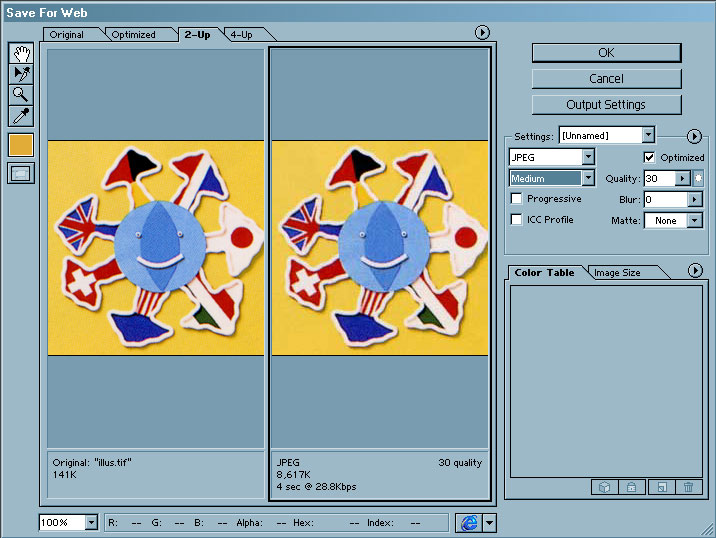Image resolution: width=716 pixels, height=538 pixels.
Task: Click the web-snap cube icon in Color Table
Action: 605,487
